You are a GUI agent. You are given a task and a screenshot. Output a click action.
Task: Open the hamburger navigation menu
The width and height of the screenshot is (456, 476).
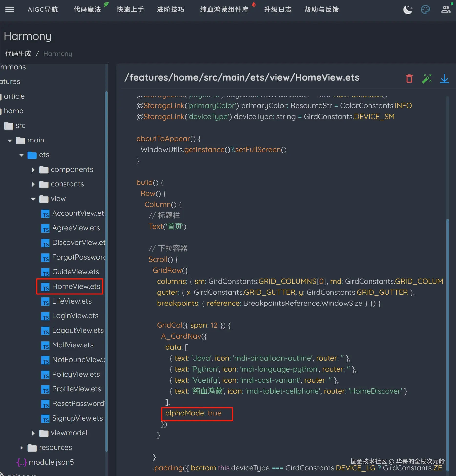tap(10, 10)
